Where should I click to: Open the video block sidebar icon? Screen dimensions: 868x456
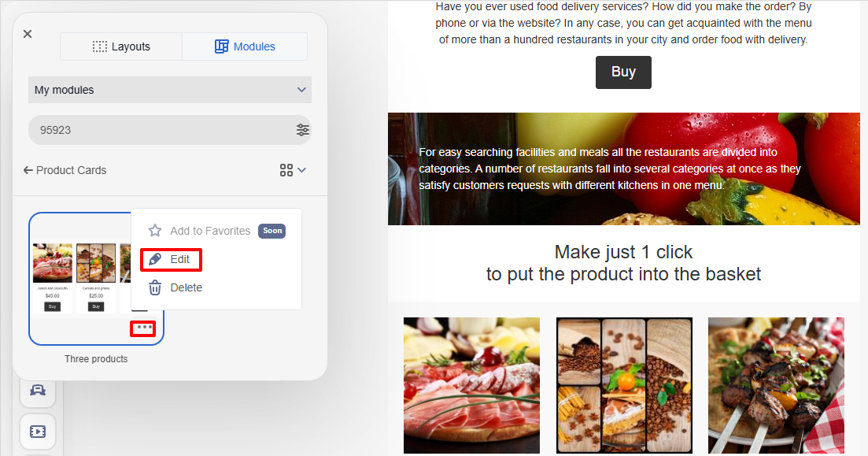point(38,431)
